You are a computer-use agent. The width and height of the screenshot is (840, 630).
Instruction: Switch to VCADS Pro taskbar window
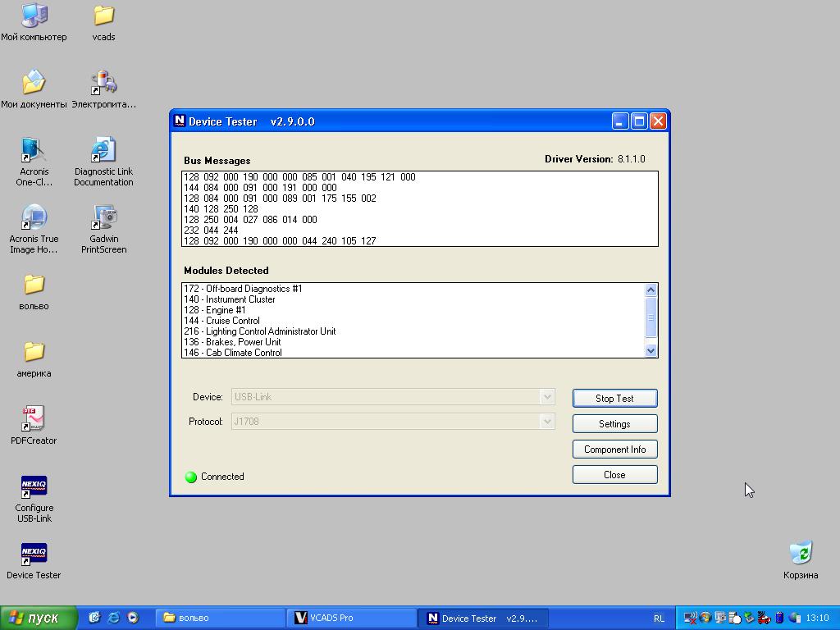[352, 618]
